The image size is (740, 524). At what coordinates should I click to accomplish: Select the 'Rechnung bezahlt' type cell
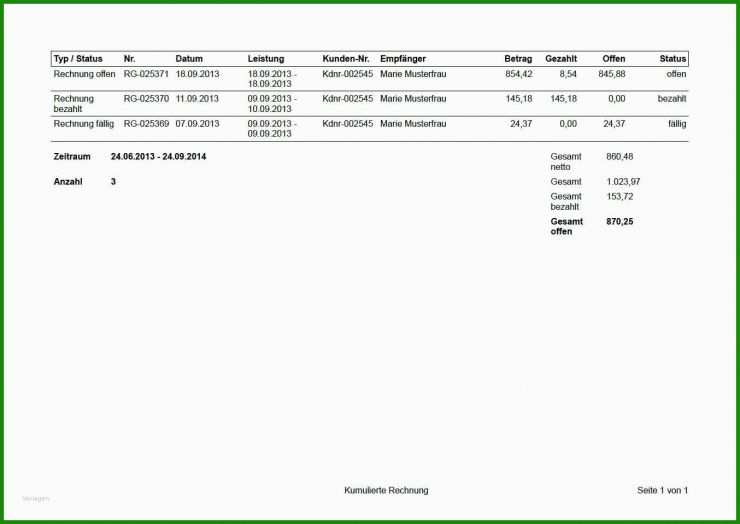(74, 104)
